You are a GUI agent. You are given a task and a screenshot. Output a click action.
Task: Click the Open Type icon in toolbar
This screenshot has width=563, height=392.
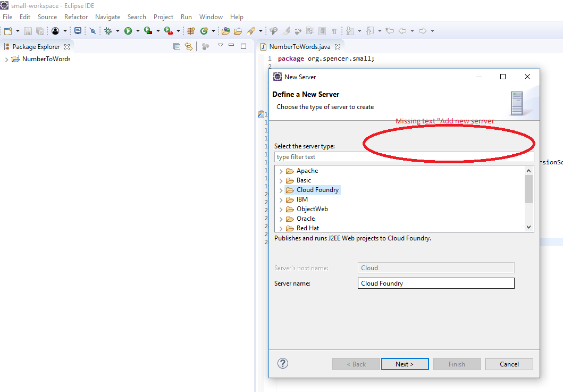[226, 31]
